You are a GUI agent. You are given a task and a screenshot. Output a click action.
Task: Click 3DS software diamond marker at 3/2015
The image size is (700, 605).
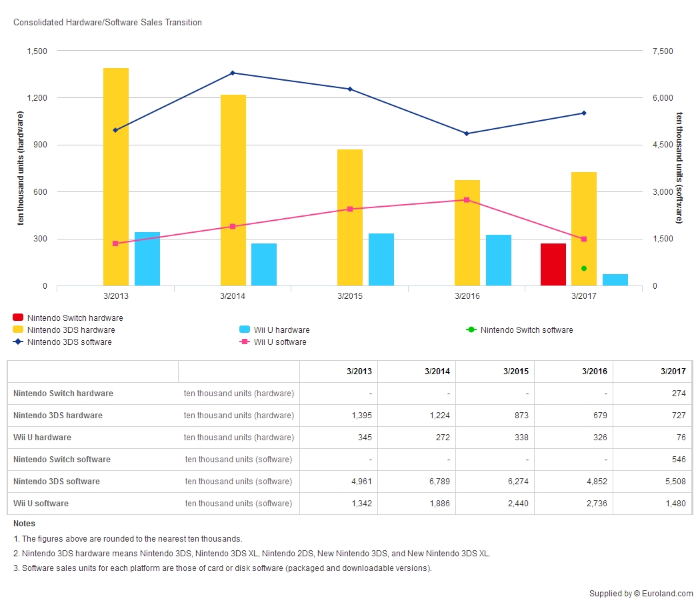350,89
